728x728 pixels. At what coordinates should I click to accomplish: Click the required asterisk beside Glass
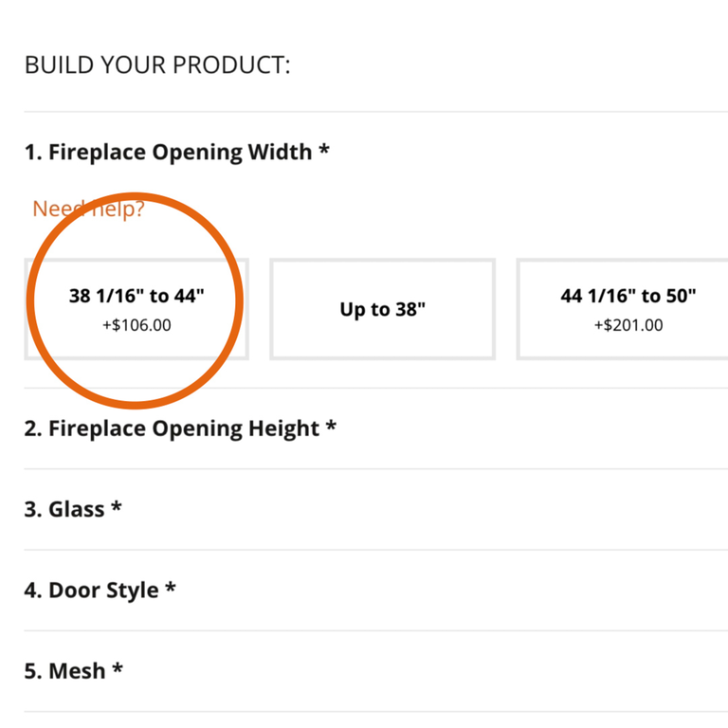click(x=117, y=507)
